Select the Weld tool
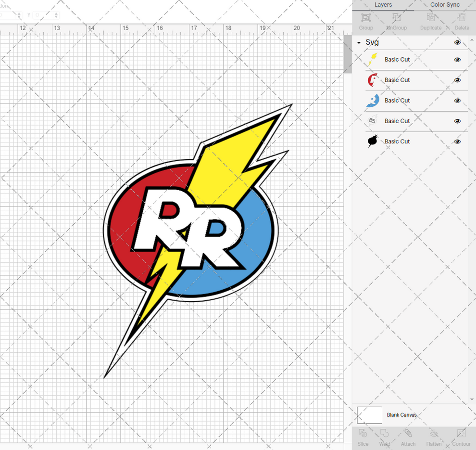Viewport: 476px width, 450px height. click(x=385, y=438)
